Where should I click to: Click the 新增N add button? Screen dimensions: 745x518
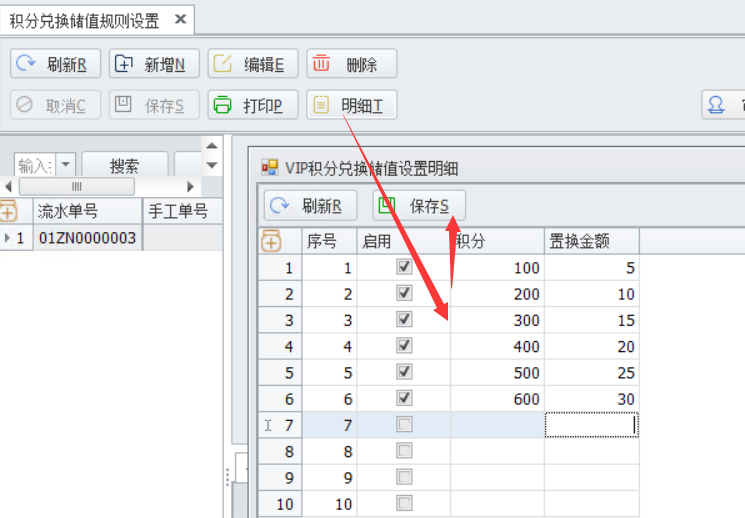(x=154, y=64)
